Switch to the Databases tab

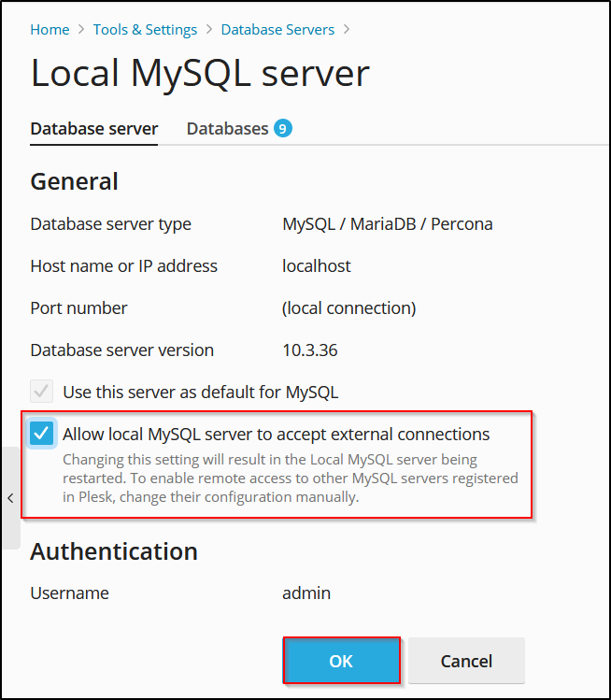coord(227,129)
